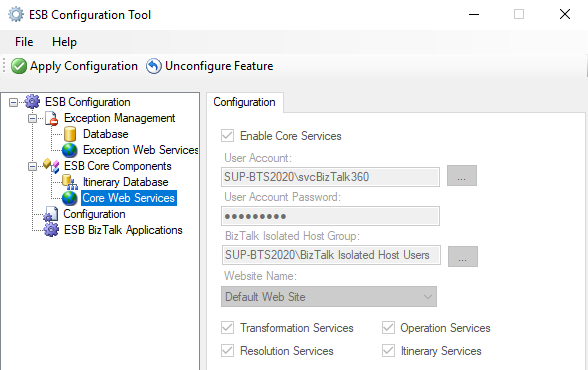The image size is (588, 370).
Task: Toggle the Enable Core Services checkbox
Action: tap(228, 136)
